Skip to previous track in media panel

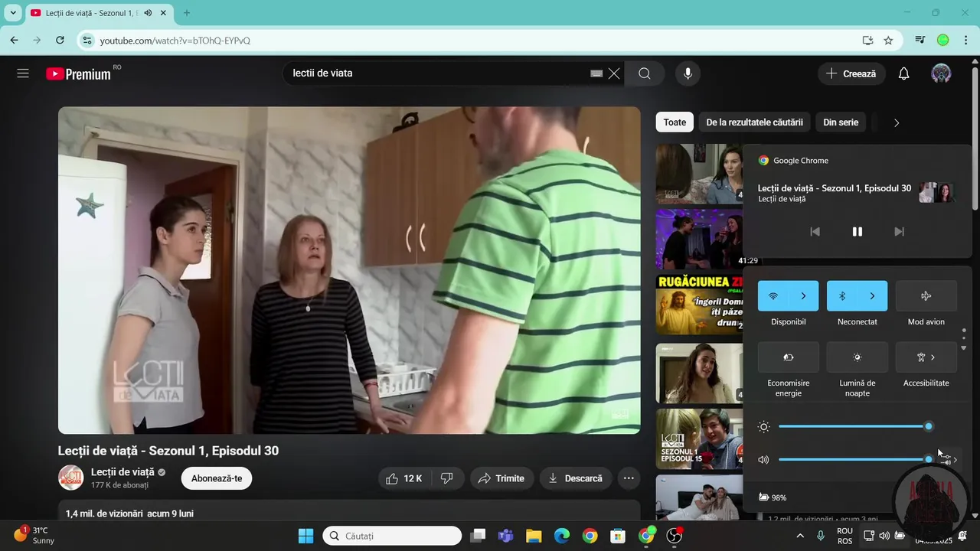815,231
